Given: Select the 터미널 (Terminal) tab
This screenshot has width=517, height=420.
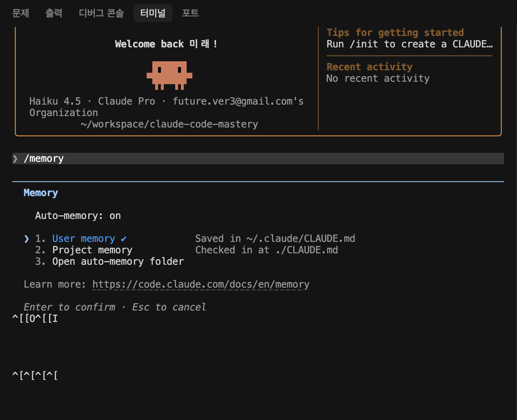Looking at the screenshot, I should pos(153,13).
